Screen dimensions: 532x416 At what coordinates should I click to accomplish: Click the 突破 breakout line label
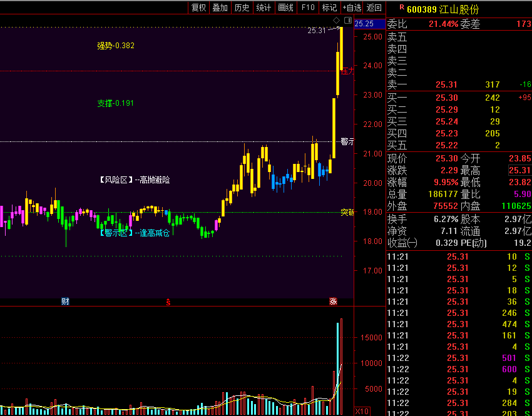point(347,213)
